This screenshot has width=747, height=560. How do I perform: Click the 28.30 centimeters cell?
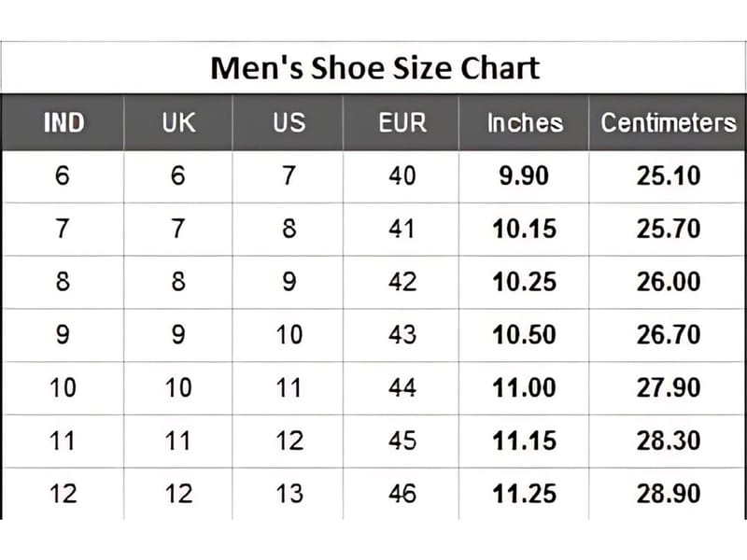pos(668,440)
